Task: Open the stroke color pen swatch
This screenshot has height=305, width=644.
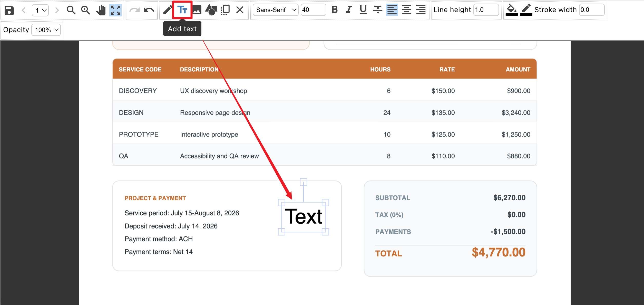Action: tap(526, 10)
